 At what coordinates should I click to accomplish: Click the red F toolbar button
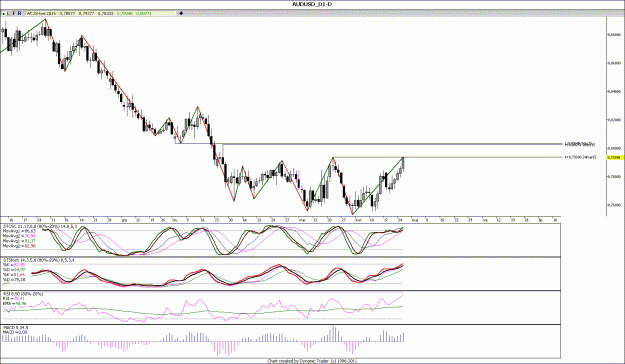(14, 13)
